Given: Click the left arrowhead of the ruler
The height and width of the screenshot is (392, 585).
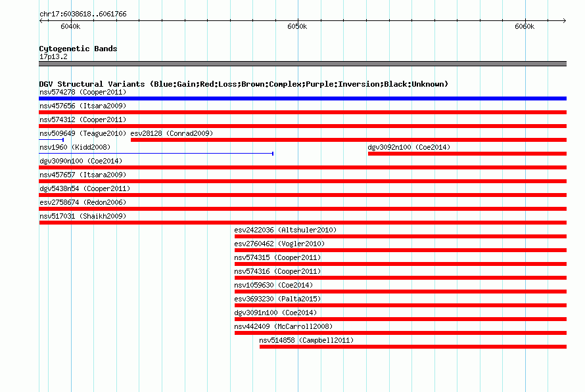Looking at the screenshot, I should click(x=41, y=20).
